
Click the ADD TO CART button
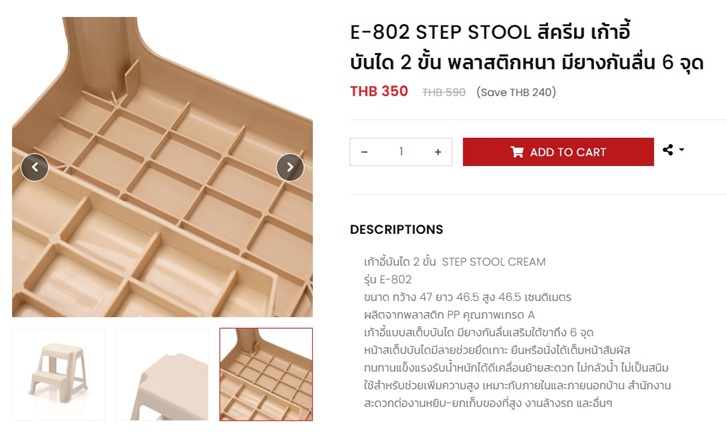(558, 152)
